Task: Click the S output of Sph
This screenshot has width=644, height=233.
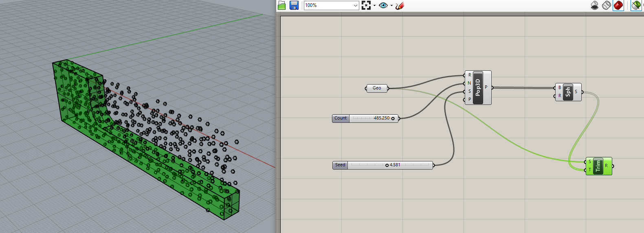Action: (x=576, y=92)
